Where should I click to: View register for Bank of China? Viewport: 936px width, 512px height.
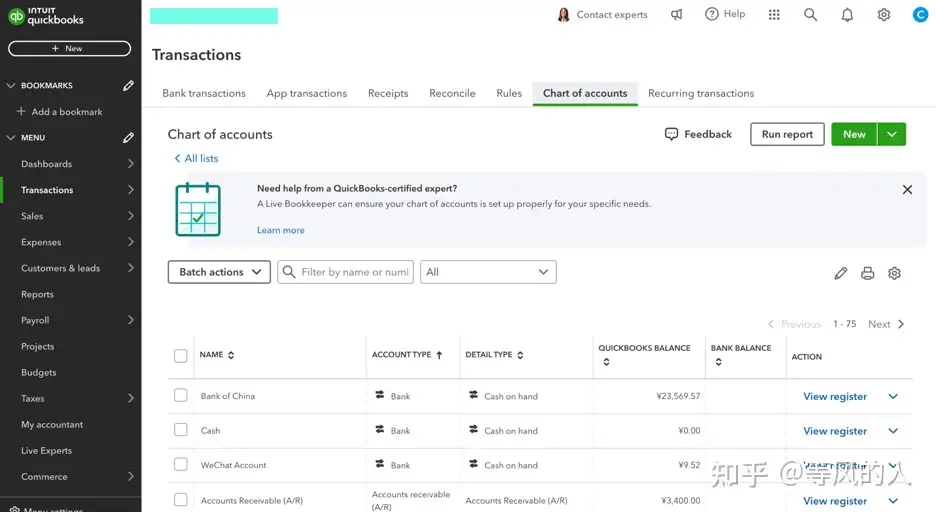[x=835, y=396]
